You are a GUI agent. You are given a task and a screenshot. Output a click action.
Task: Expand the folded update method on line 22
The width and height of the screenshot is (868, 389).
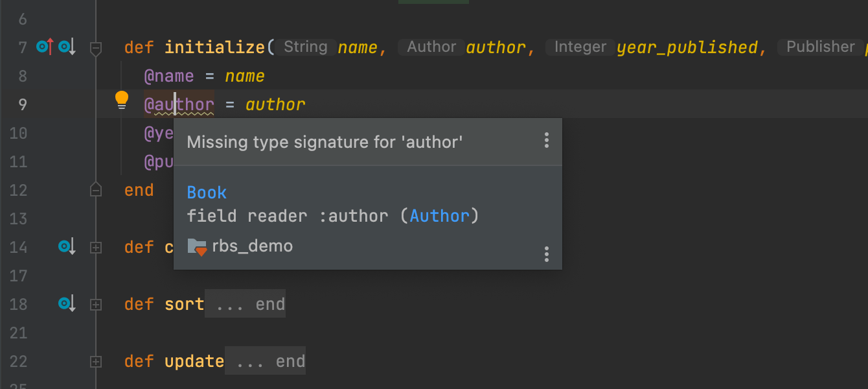(x=96, y=361)
